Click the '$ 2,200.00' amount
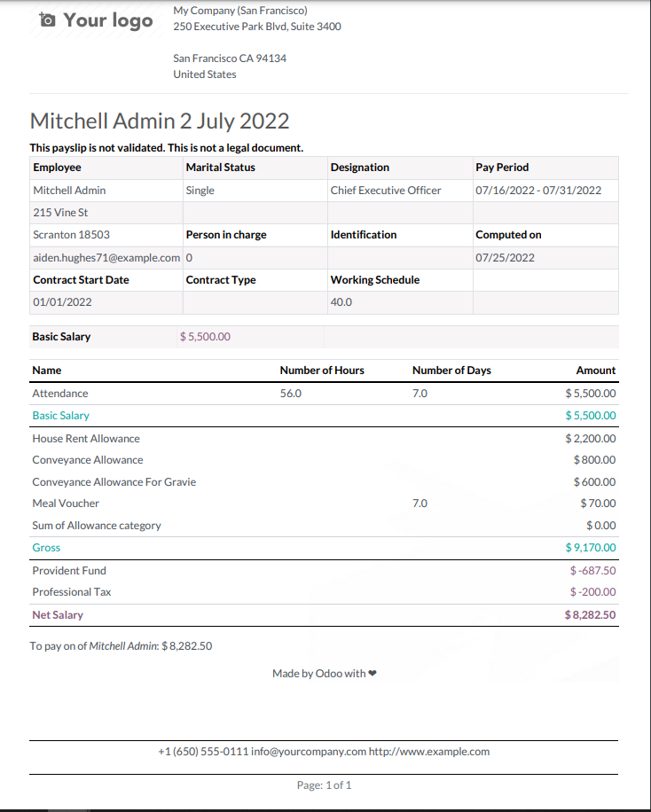 591,439
